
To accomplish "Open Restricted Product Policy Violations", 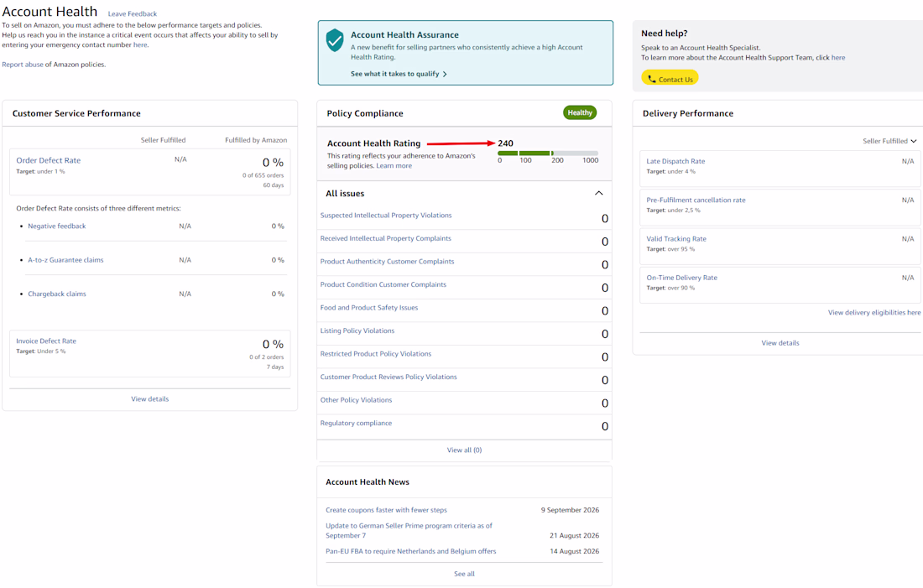I will tap(376, 354).
